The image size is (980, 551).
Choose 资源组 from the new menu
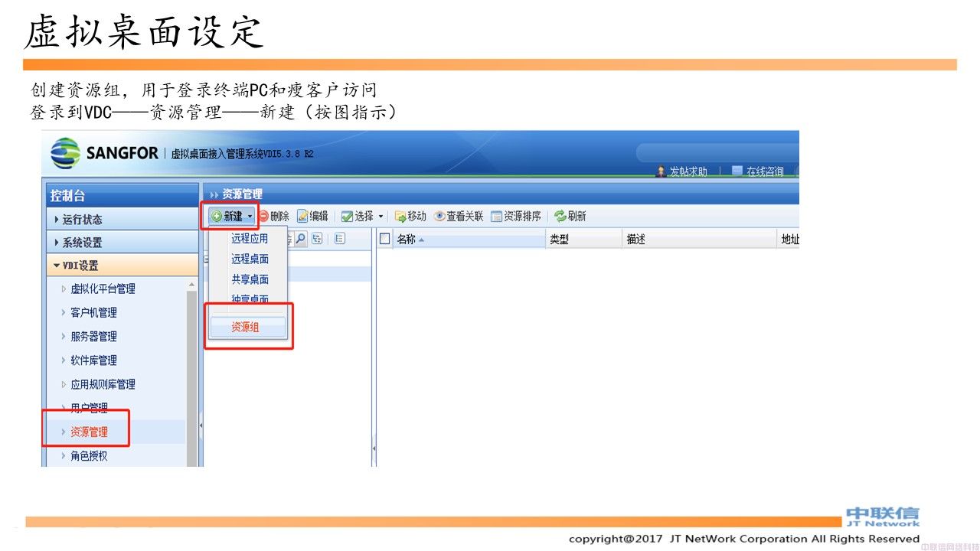pos(247,327)
